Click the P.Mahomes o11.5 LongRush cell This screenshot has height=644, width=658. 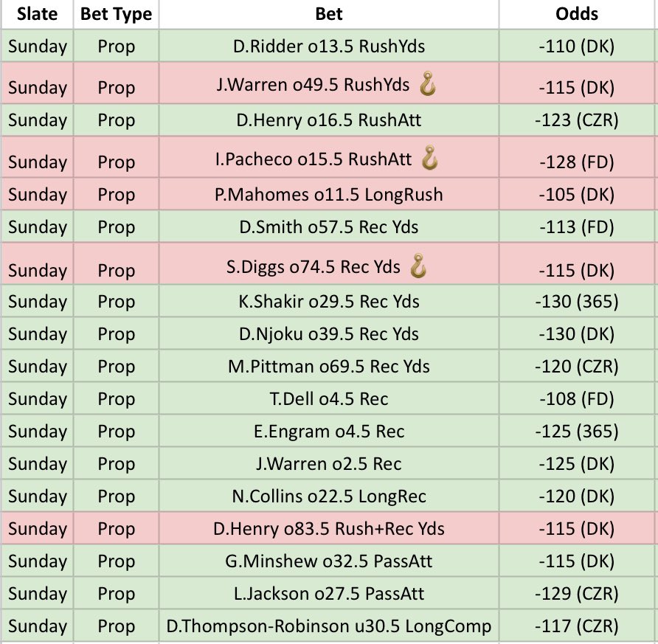pyautogui.click(x=329, y=194)
